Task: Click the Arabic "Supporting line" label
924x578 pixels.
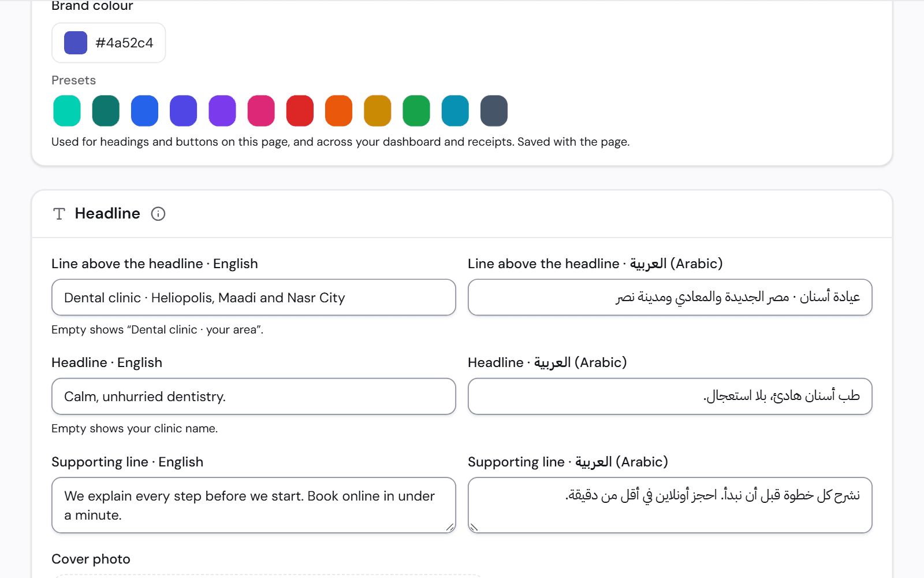Action: tap(568, 462)
